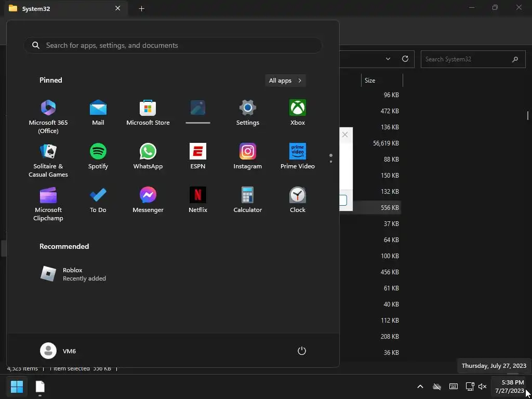Refresh the System32 folder view
Viewport: 532px width, 399px height.
coord(405,59)
